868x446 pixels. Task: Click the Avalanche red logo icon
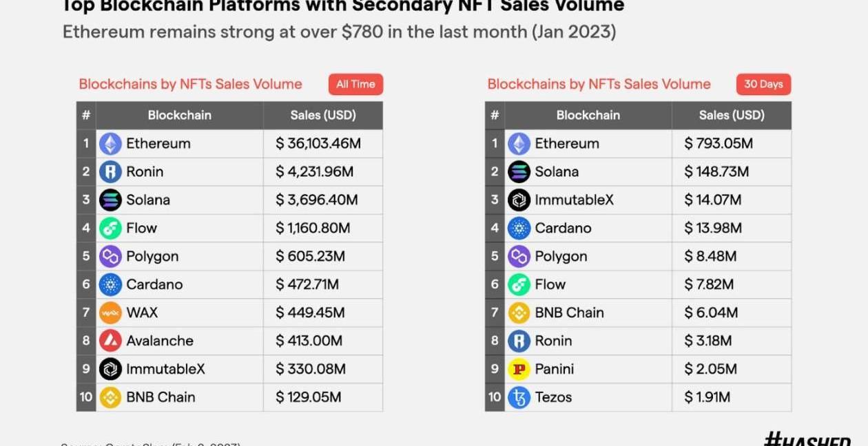(110, 341)
